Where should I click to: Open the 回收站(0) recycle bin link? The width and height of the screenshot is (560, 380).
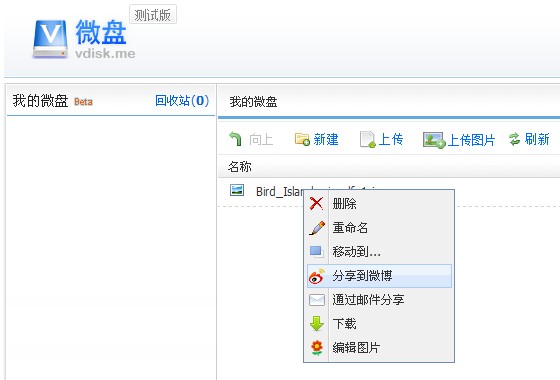click(182, 101)
